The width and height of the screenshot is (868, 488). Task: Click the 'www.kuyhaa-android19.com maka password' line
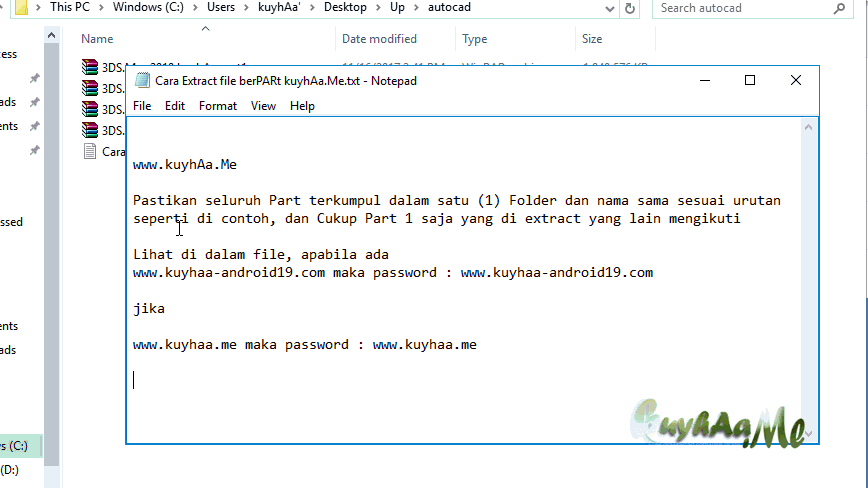click(393, 273)
